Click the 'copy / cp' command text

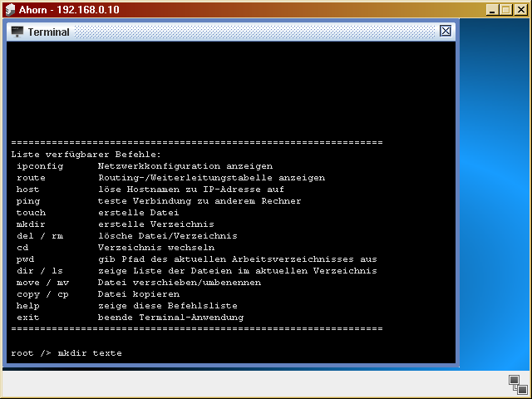coord(42,294)
